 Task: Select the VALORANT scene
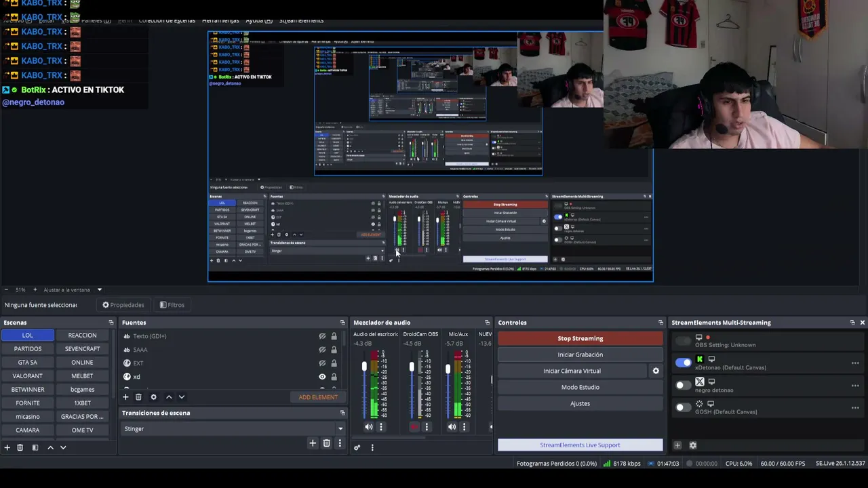click(x=28, y=375)
